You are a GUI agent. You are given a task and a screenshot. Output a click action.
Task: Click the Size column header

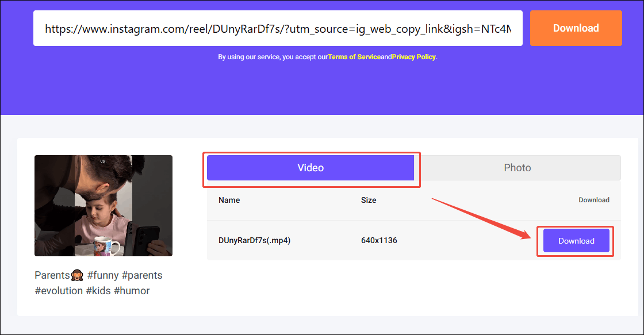[x=368, y=200]
